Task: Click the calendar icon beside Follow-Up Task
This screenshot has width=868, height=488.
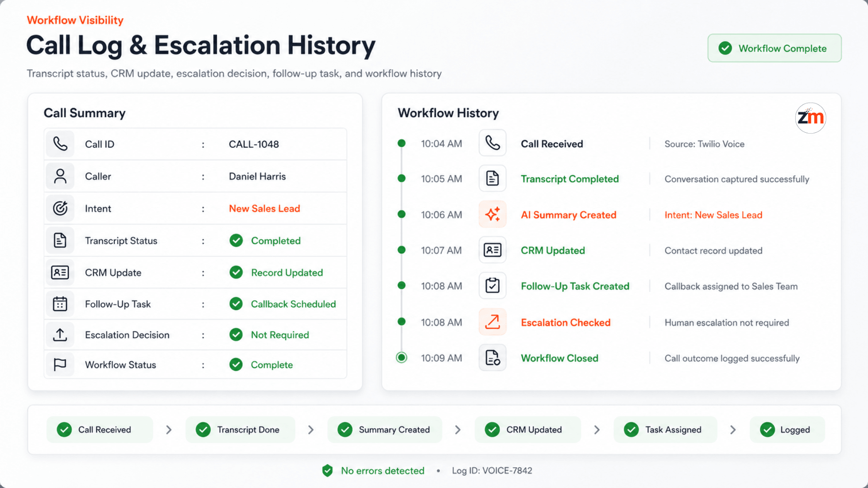Action: [x=60, y=304]
